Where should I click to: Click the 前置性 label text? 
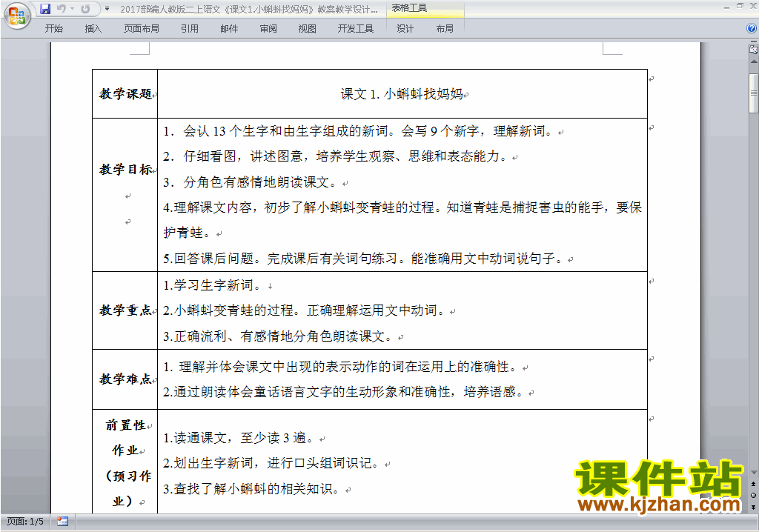click(x=125, y=425)
